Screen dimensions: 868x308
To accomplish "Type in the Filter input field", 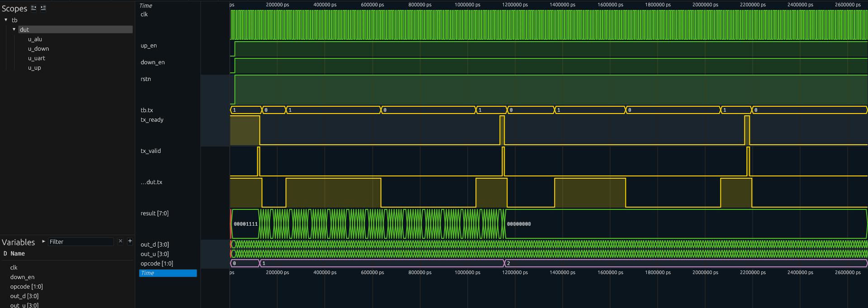I will (81, 242).
